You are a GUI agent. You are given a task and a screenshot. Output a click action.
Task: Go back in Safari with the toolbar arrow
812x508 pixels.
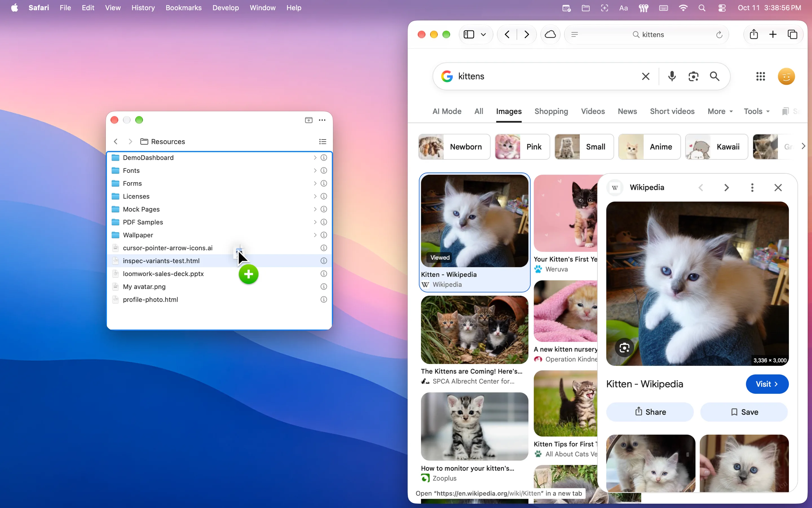coord(507,34)
